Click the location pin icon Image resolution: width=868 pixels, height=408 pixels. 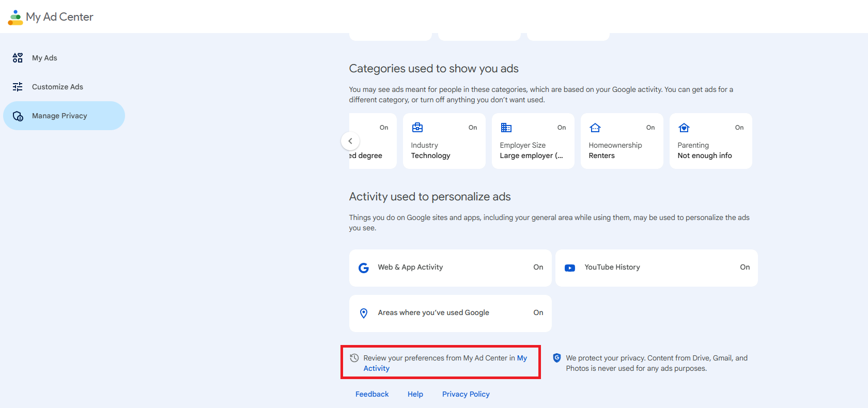tap(364, 313)
